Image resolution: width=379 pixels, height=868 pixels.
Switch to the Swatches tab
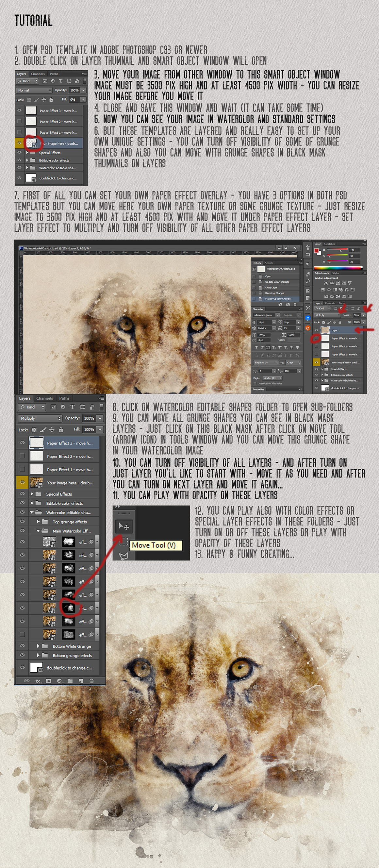[329, 244]
